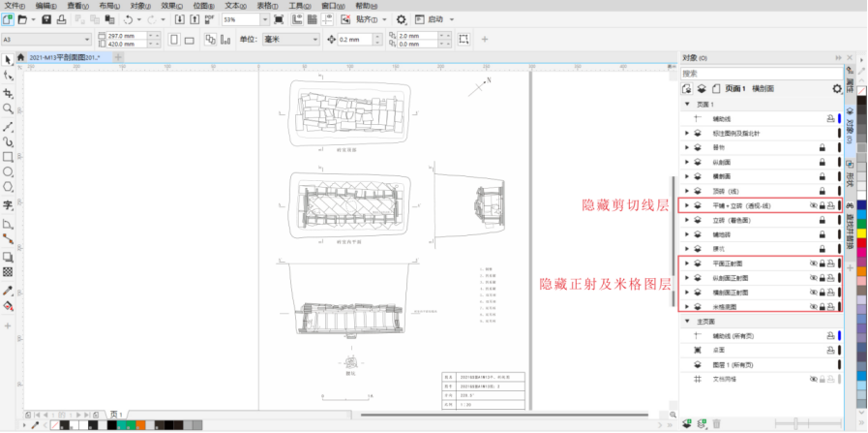Screen dimensions: 868x433
Task: Click the Save floppy disk icon
Action: coord(47,19)
